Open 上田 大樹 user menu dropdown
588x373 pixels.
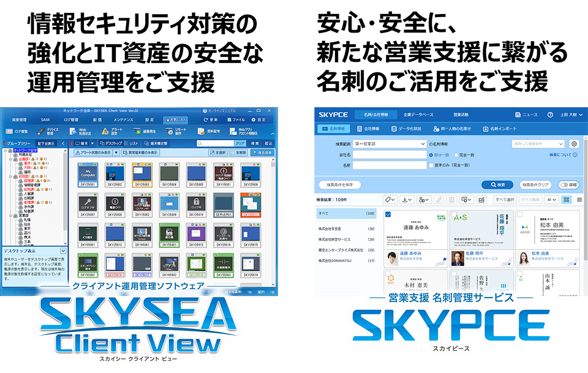click(x=571, y=115)
